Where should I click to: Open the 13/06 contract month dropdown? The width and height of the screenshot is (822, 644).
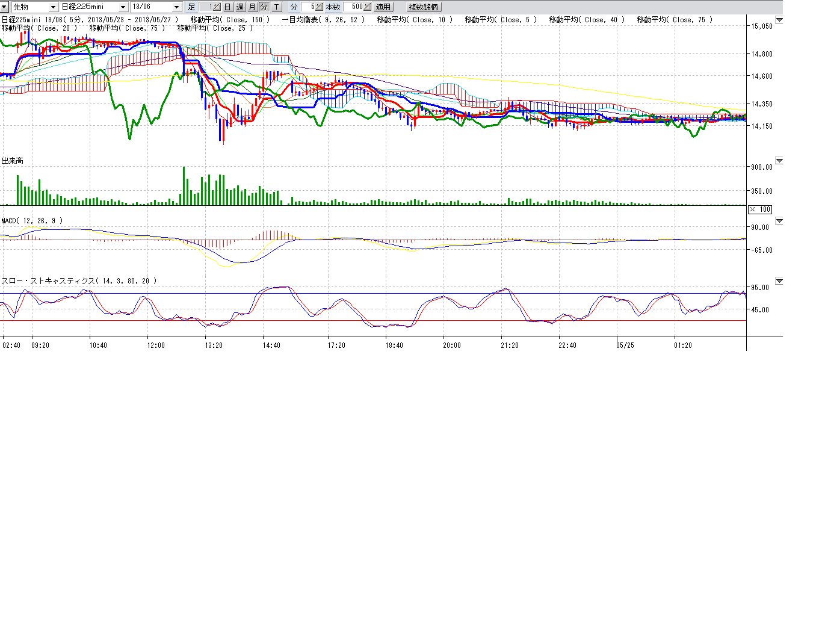(176, 7)
